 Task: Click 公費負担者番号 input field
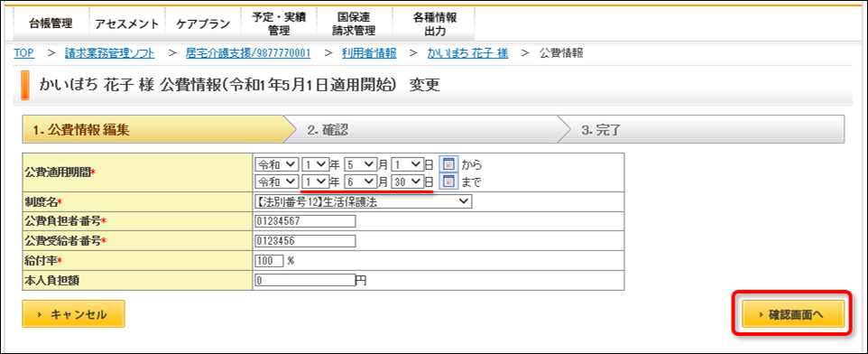(305, 221)
